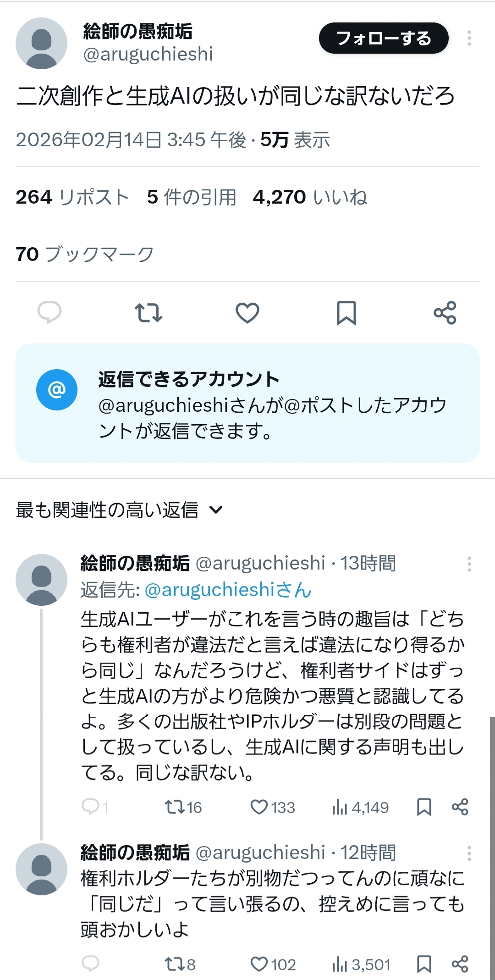495x980 pixels.
Task: View 4,270 いいね likes list
Action: point(310,197)
